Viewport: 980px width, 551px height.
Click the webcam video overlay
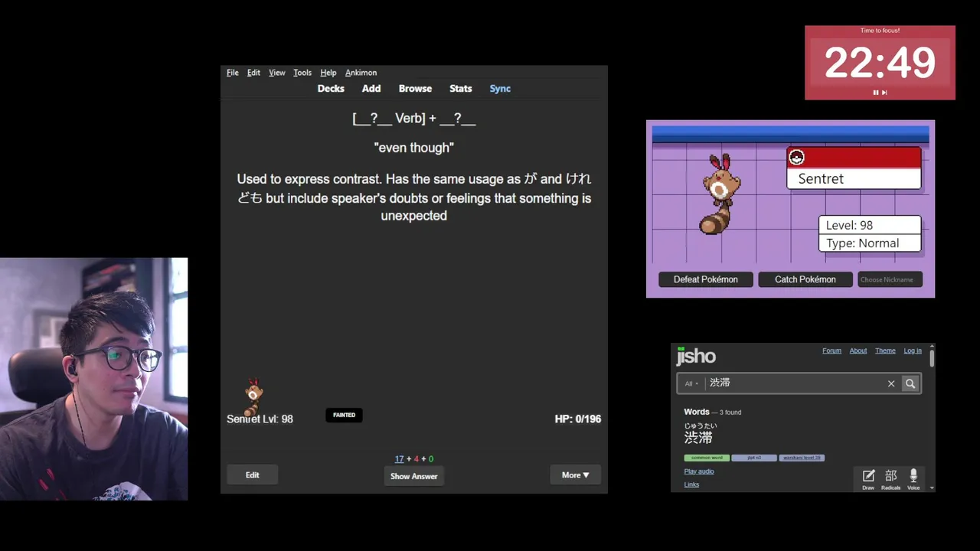(x=93, y=379)
